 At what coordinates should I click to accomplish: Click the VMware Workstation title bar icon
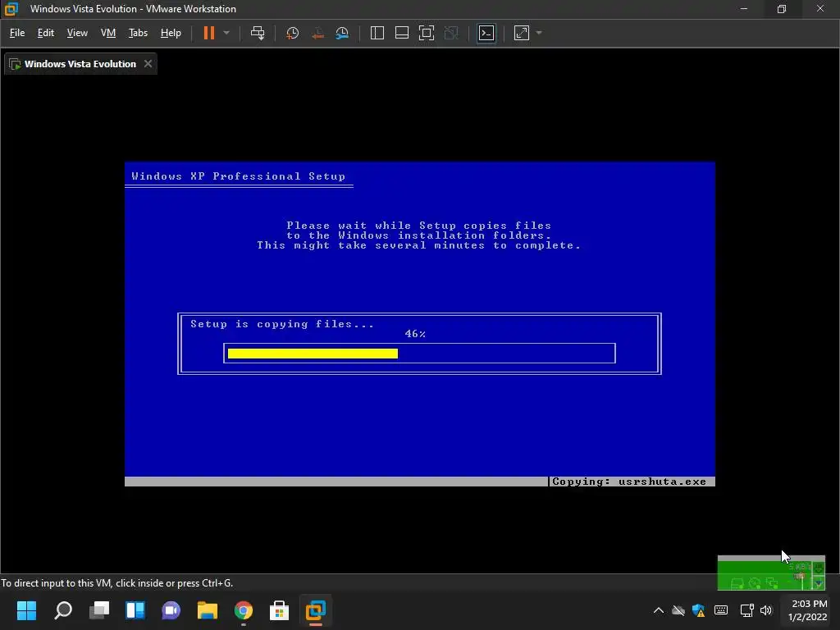pos(11,9)
